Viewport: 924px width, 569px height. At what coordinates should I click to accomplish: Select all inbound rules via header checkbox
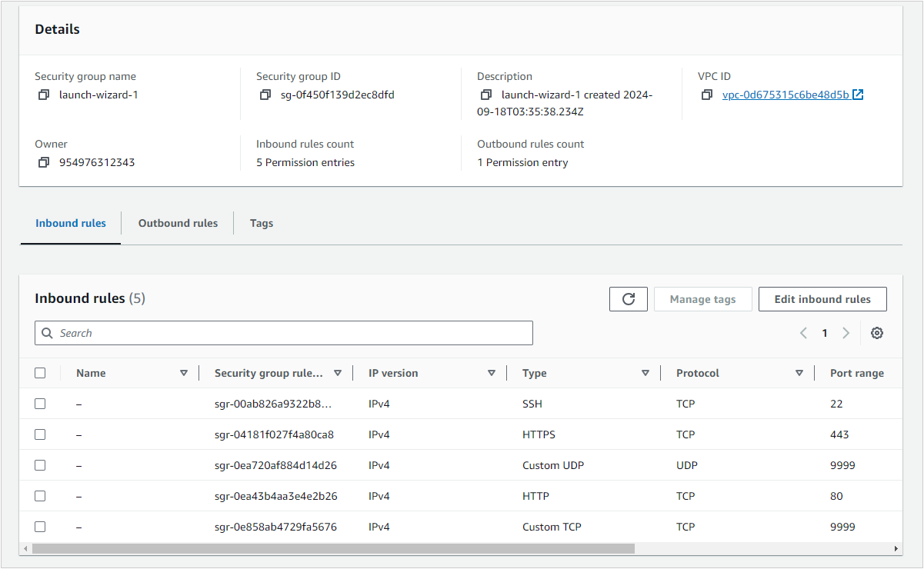40,372
